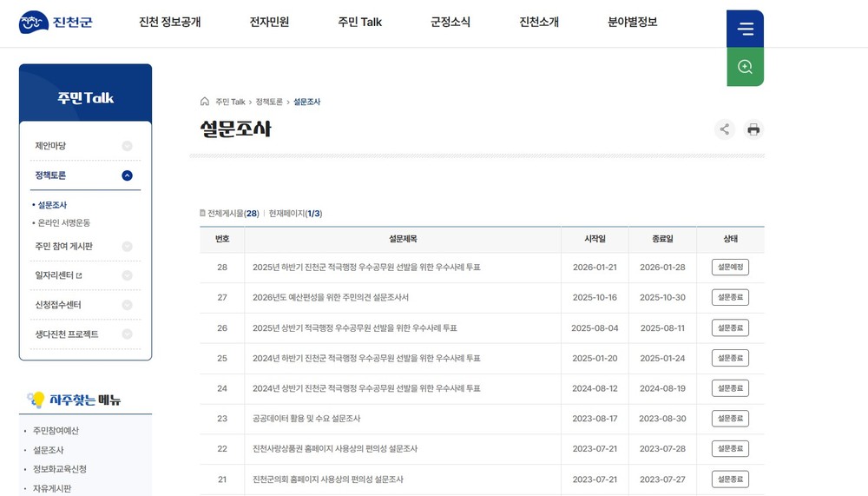Click the external-link icon next to 일자리센터

79,276
